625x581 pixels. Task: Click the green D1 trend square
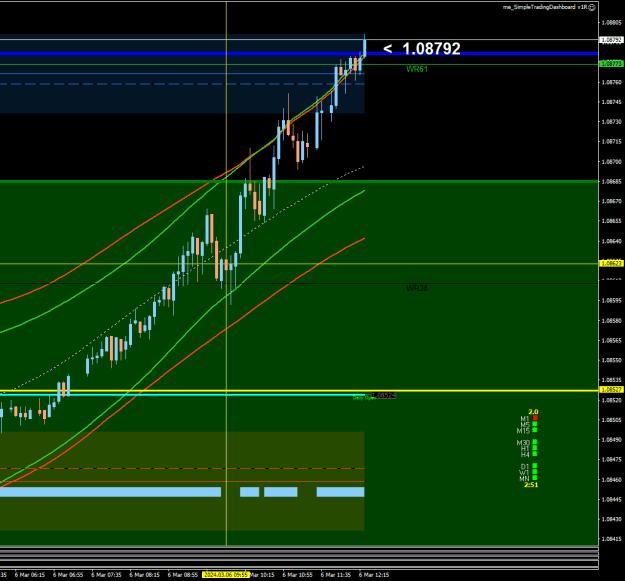click(x=535, y=466)
